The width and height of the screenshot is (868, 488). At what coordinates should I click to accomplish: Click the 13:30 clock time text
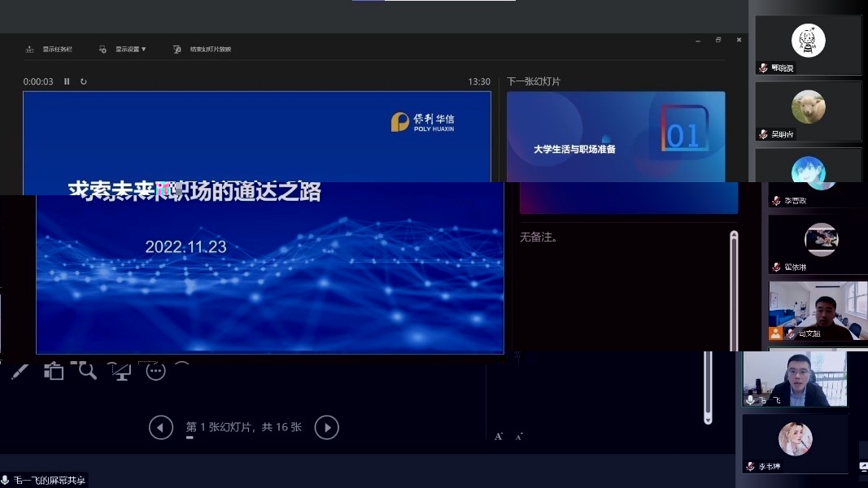[x=479, y=81]
